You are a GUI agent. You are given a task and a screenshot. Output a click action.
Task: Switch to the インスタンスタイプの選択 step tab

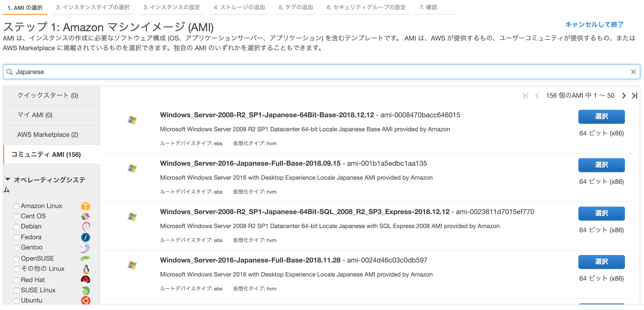tap(93, 7)
